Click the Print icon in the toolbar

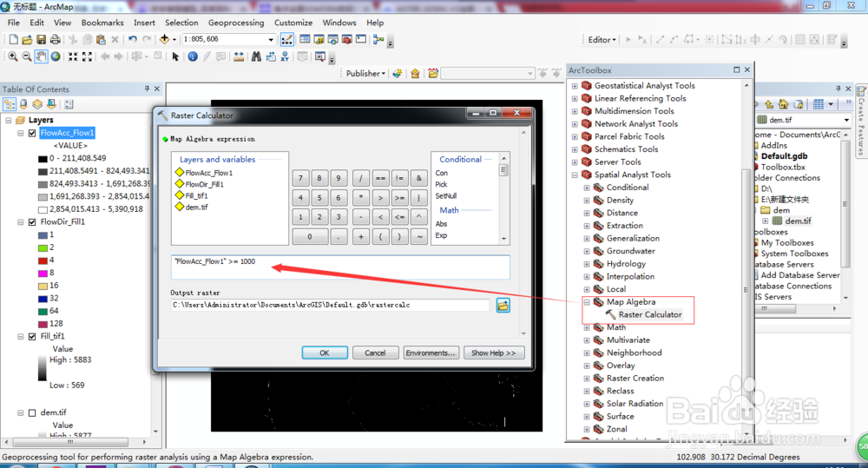pos(55,39)
